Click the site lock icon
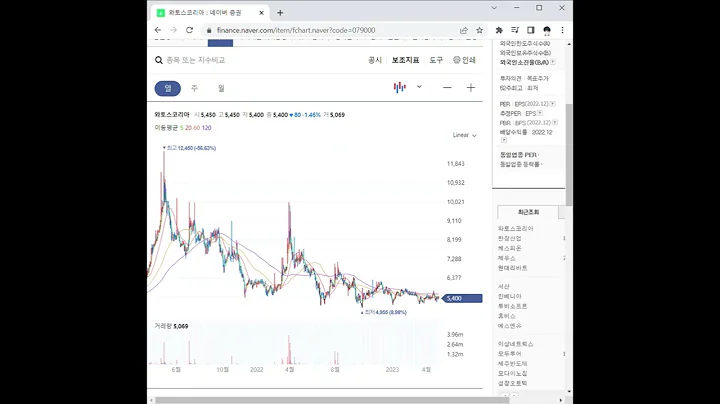Viewport: 720px width, 404px height. point(209,30)
